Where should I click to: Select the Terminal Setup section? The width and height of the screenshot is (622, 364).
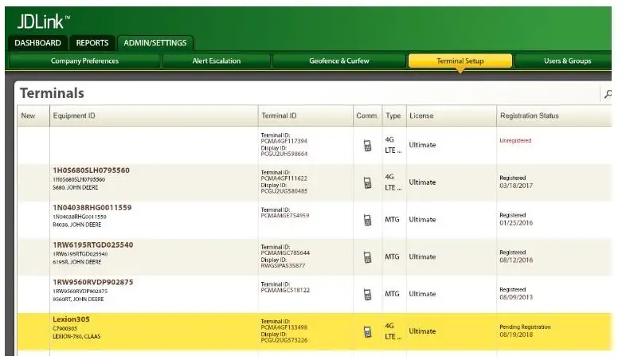tap(460, 61)
